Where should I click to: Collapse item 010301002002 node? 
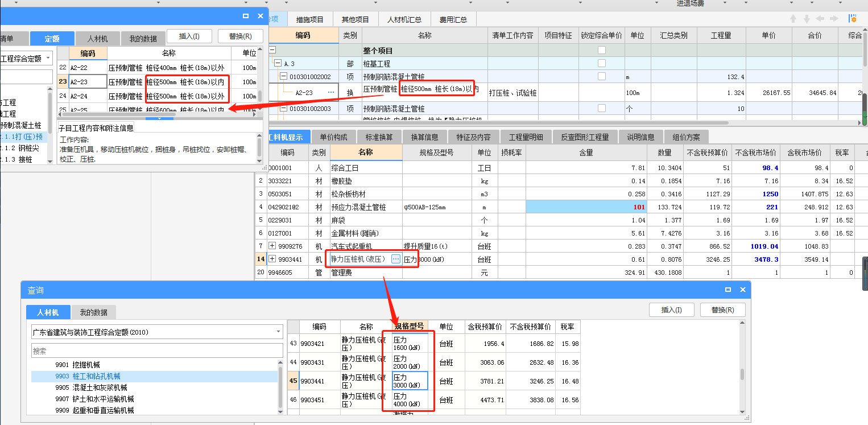(283, 76)
